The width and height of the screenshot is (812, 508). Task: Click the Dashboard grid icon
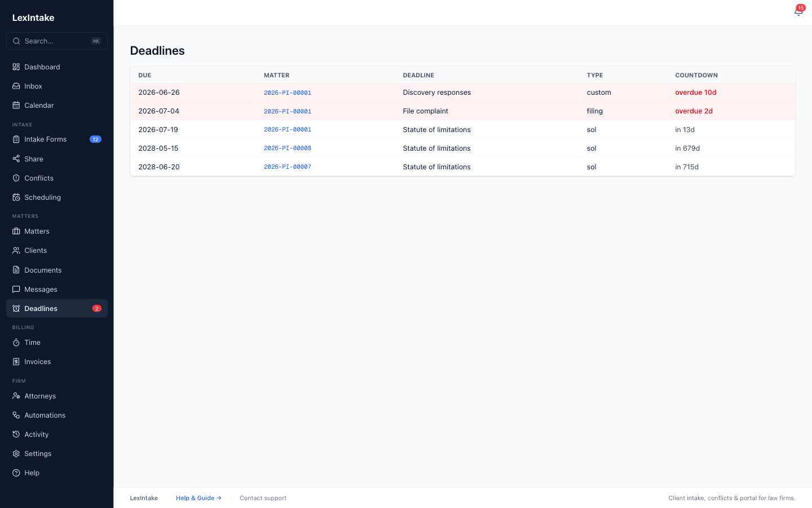click(16, 67)
